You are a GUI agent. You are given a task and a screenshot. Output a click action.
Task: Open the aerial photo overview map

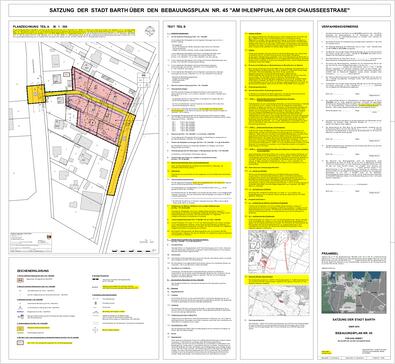point(354,292)
